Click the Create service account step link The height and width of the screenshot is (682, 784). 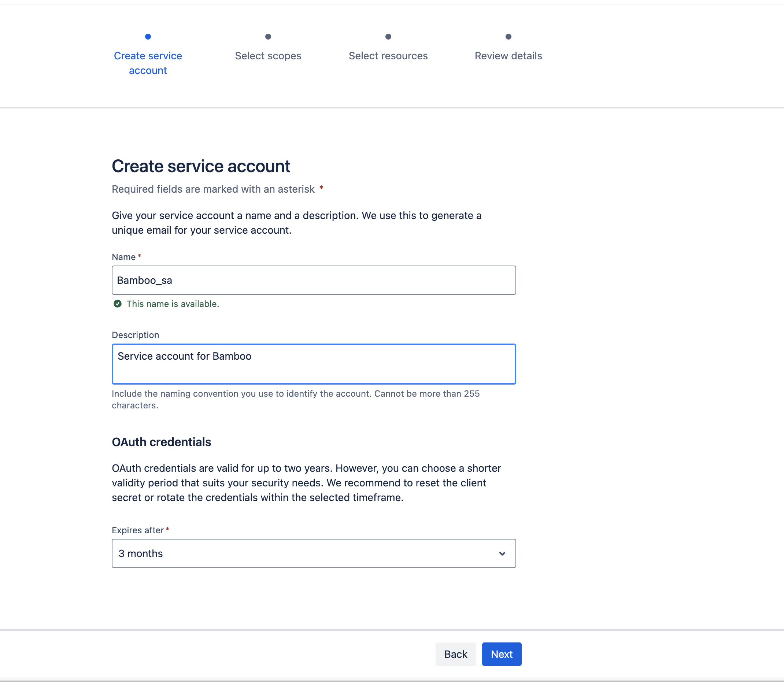point(148,63)
